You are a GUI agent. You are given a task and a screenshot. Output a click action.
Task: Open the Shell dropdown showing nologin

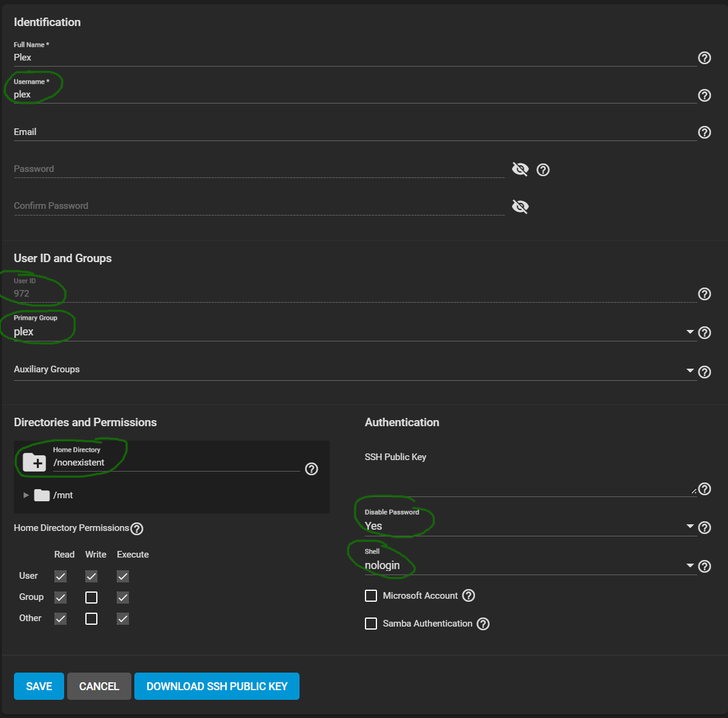pos(690,565)
